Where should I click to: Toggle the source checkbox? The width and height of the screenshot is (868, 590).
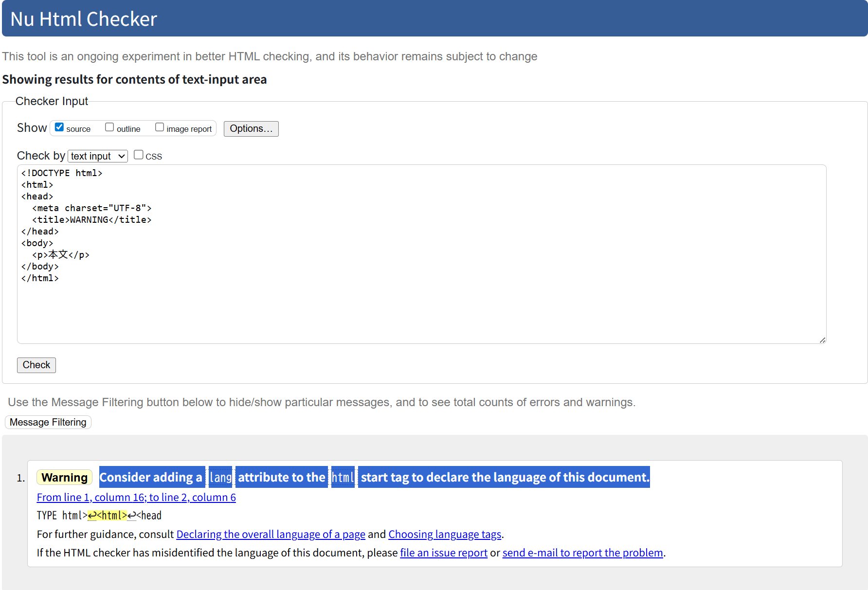point(59,127)
